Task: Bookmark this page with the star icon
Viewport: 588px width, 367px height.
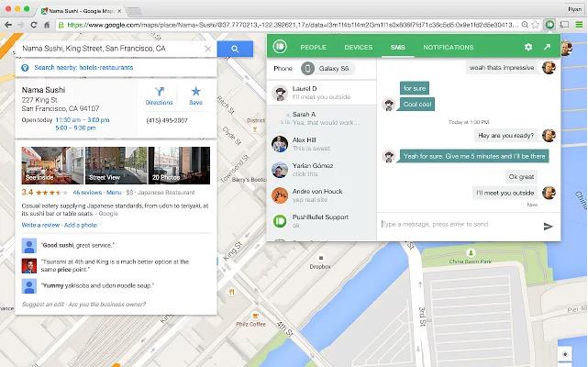Action: coord(536,25)
